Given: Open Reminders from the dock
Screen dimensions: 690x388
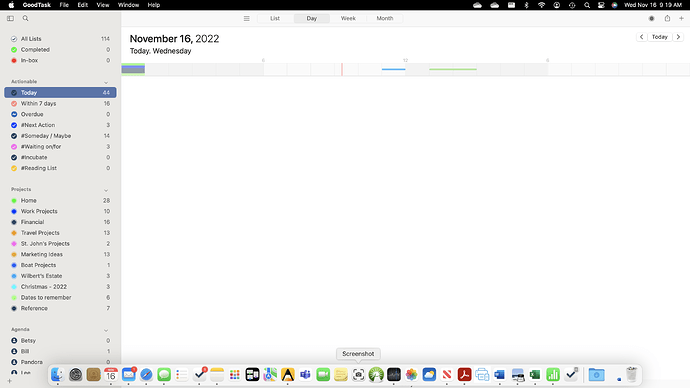Looking at the screenshot, I should [181, 375].
